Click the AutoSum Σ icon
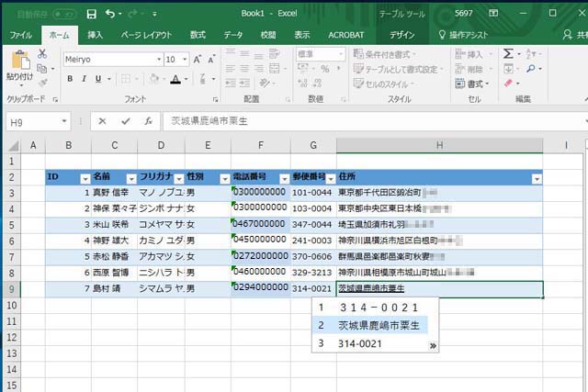Screen dimensions: 588x392 508,54
